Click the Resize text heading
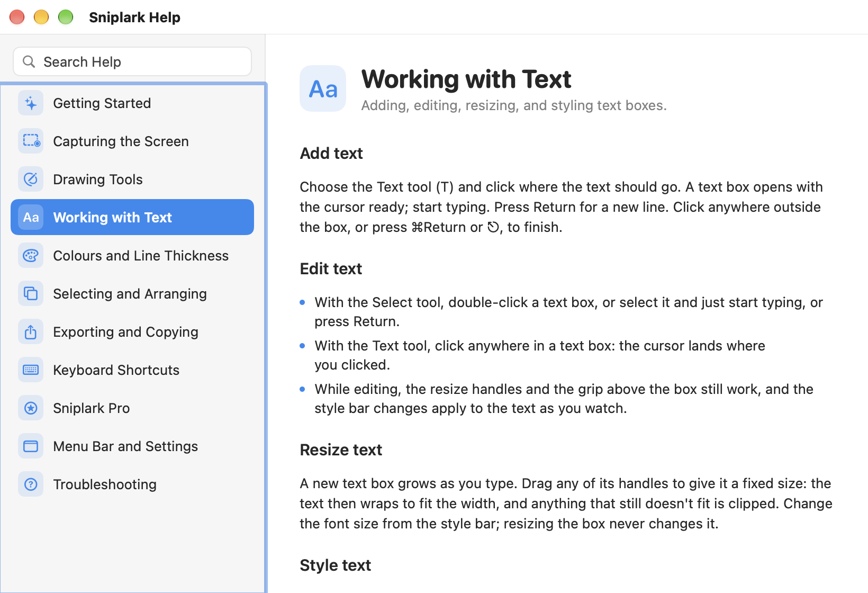 341,450
